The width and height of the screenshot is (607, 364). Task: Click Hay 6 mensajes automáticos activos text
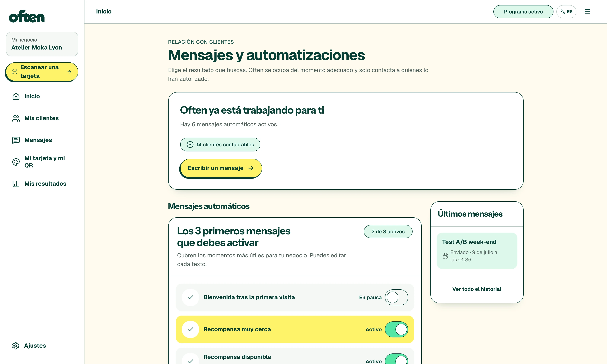click(229, 124)
